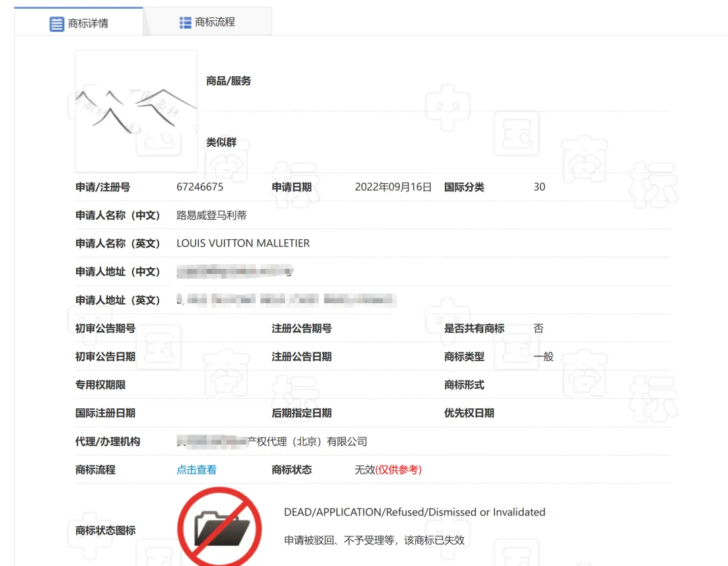Image resolution: width=728 pixels, height=566 pixels.
Task: Select LOUIS VUITTON MALLETIER text
Action: click(x=243, y=243)
